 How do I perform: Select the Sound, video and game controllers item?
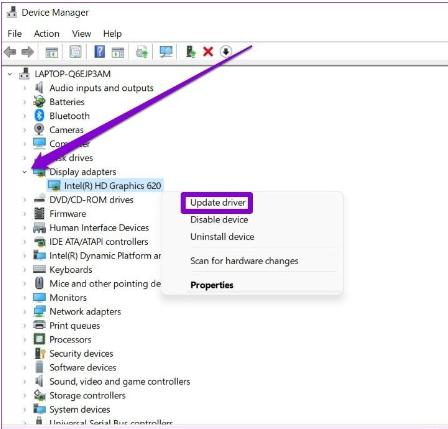(x=120, y=381)
